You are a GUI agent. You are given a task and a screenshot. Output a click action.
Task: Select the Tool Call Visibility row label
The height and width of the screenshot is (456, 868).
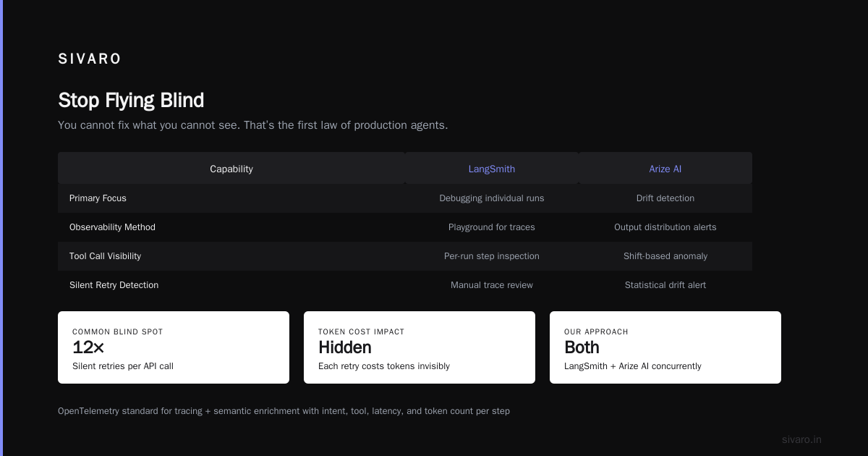(x=105, y=256)
